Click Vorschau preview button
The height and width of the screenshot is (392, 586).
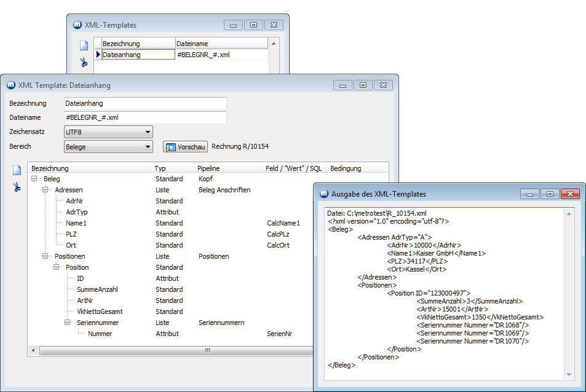[185, 147]
